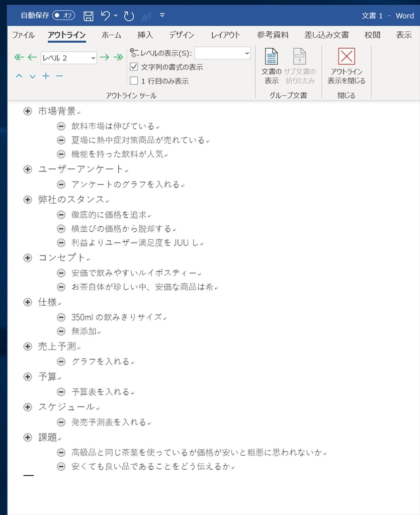Expand the 市場背景 heading plus icon
This screenshot has height=515, width=420.
tap(28, 111)
